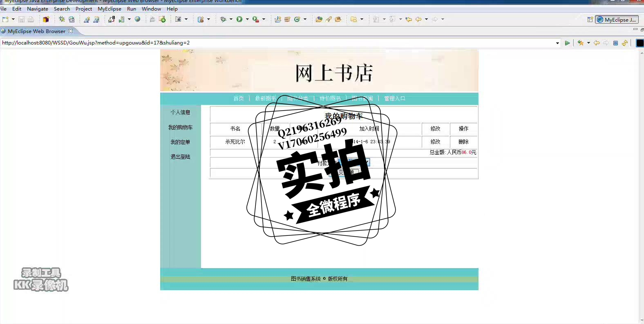Viewport: 644px width, 324px height.
Task: Click the package cube toolbar icon
Action: coord(46,19)
